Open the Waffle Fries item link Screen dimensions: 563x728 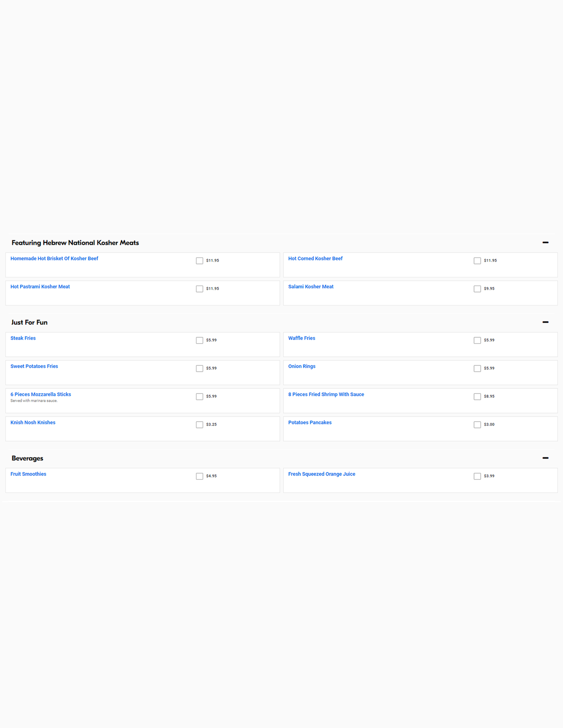click(301, 338)
